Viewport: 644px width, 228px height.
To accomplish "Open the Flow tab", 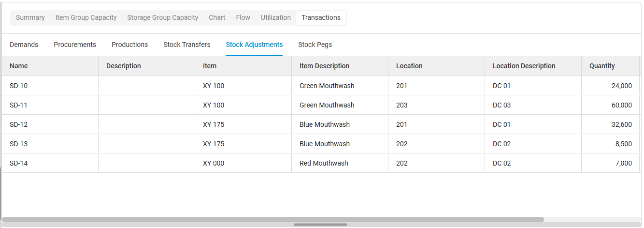I will pos(243,17).
